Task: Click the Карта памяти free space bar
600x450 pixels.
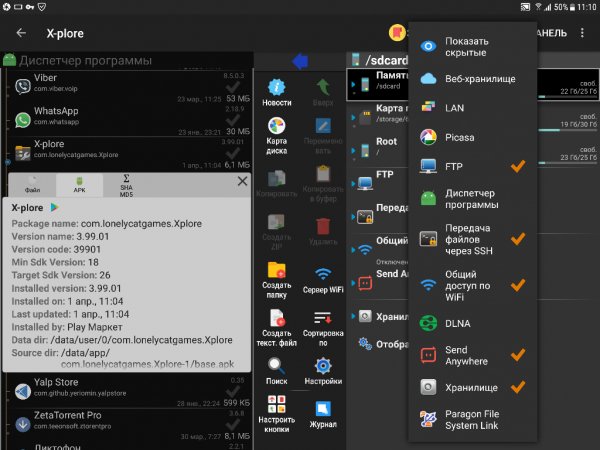Action: point(567,130)
